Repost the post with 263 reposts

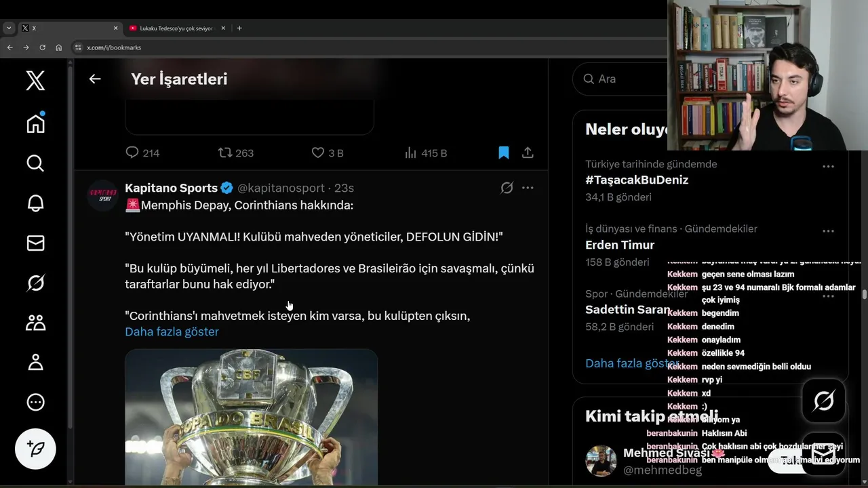(x=235, y=152)
